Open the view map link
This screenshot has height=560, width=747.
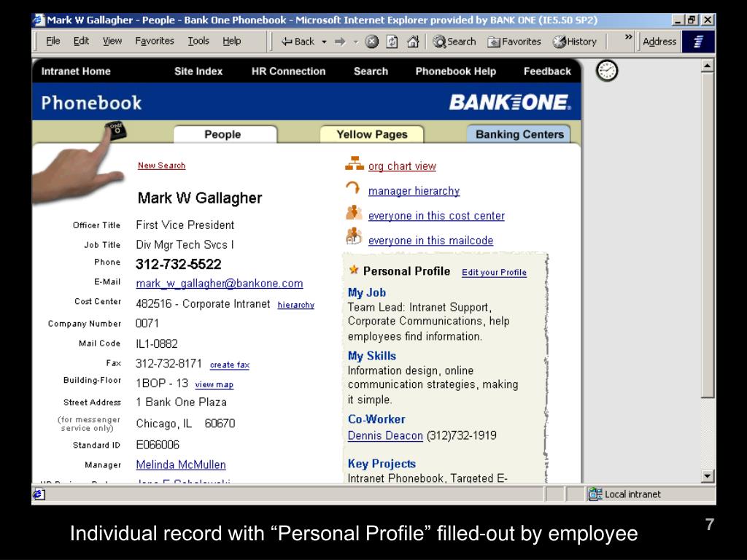[x=214, y=384]
